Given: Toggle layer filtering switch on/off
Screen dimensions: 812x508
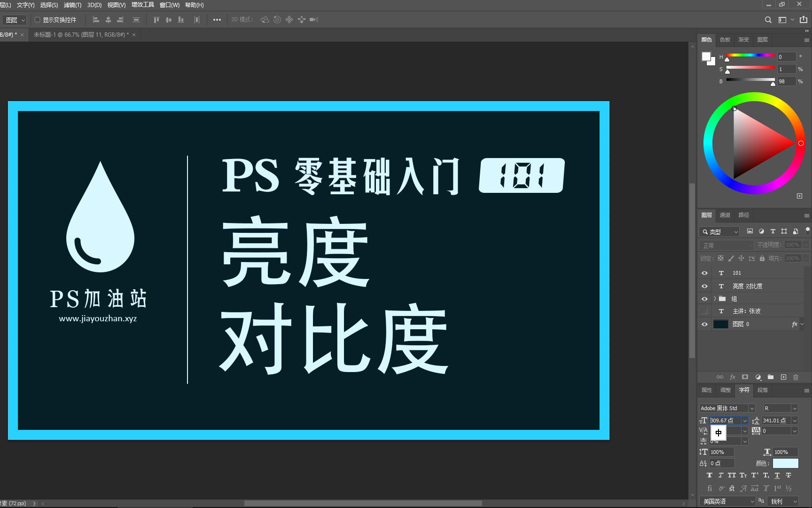Looking at the screenshot, I should coord(807,230).
